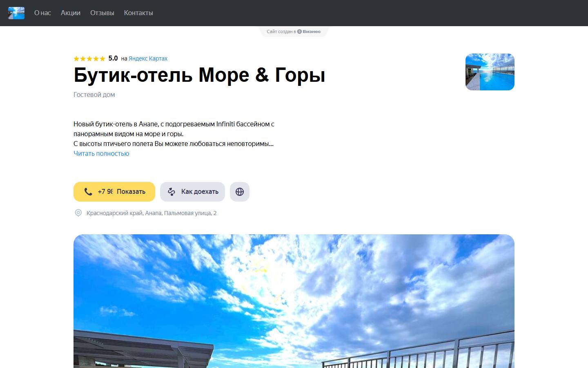Open the О нас menu item
Viewport: 588px width, 368px height.
pyautogui.click(x=42, y=13)
